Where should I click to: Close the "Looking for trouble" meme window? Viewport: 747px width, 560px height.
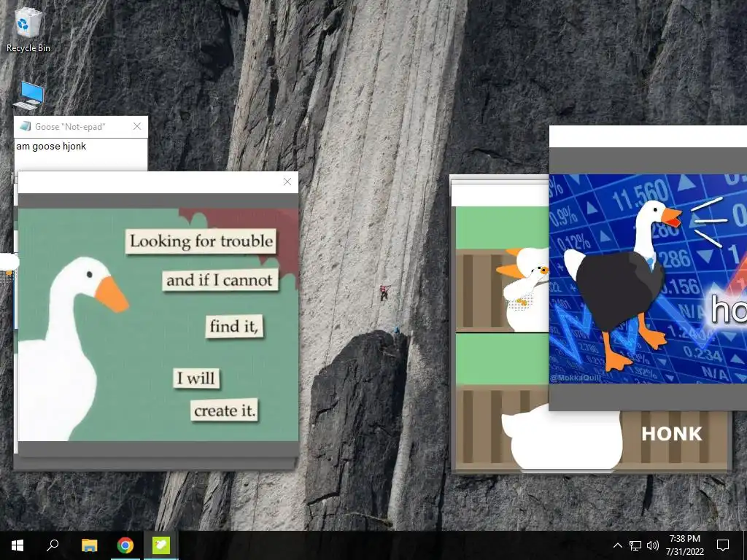pyautogui.click(x=287, y=182)
